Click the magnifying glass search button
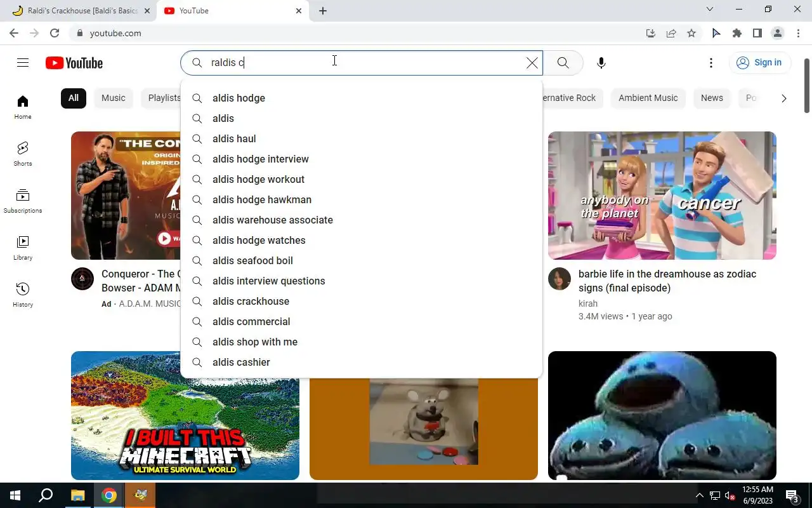Screen dimensions: 812x508 coord(563,63)
